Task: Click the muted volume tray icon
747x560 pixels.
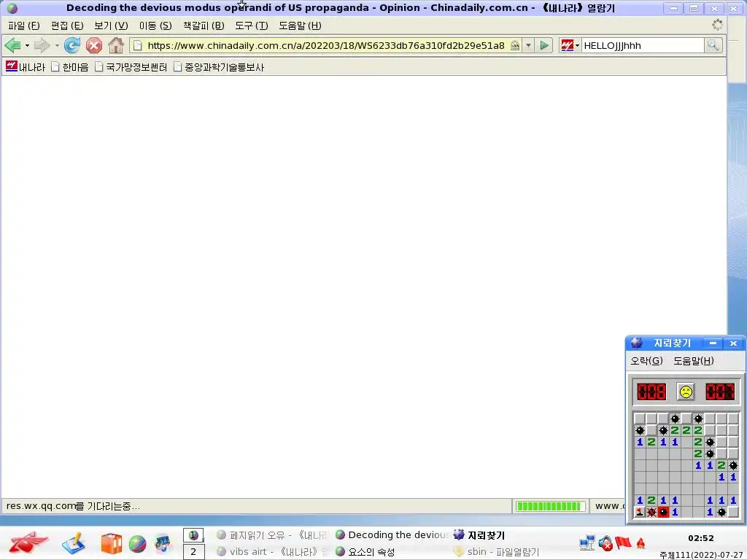Action: pyautogui.click(x=605, y=543)
